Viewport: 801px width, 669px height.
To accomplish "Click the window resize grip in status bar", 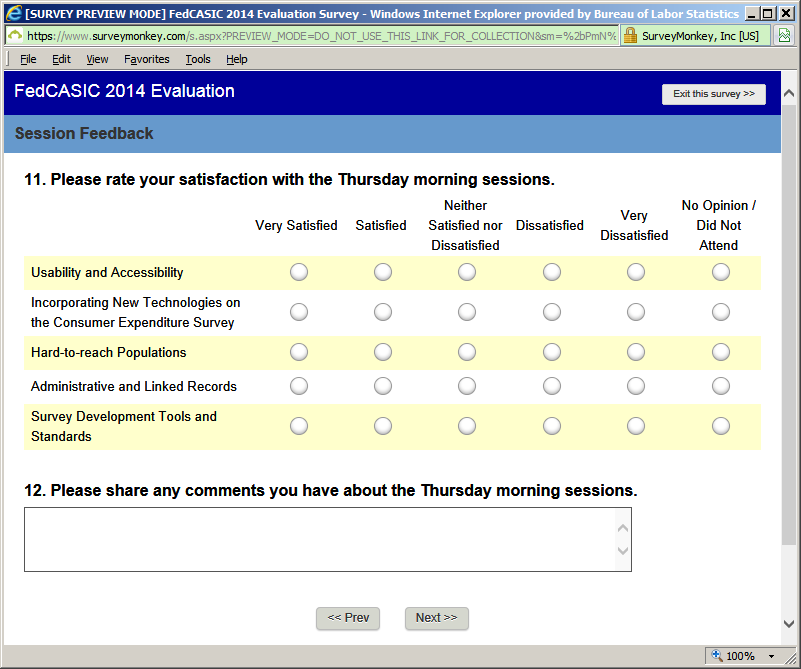I will [790, 658].
